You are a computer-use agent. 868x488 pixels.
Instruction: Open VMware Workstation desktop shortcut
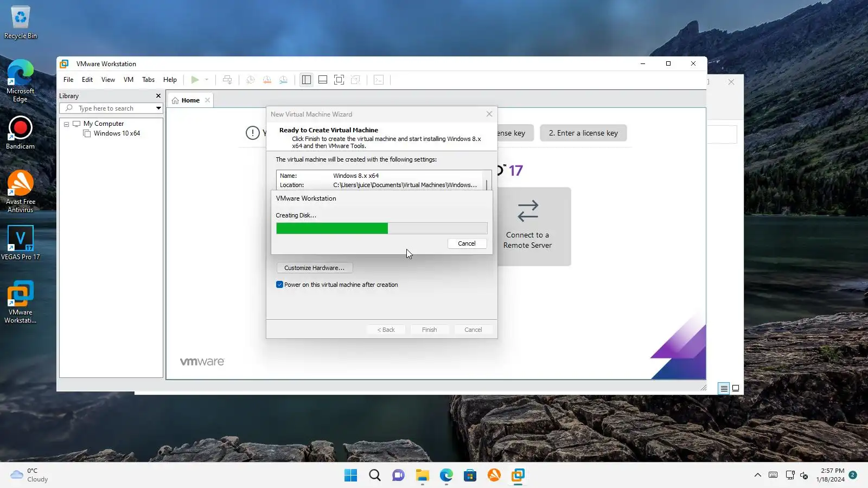21,302
